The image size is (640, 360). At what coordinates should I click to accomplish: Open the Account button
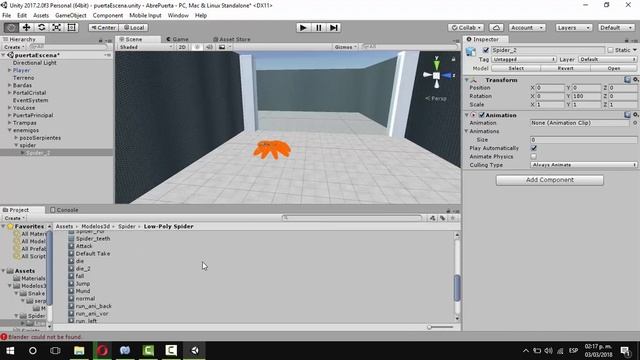[x=527, y=27]
